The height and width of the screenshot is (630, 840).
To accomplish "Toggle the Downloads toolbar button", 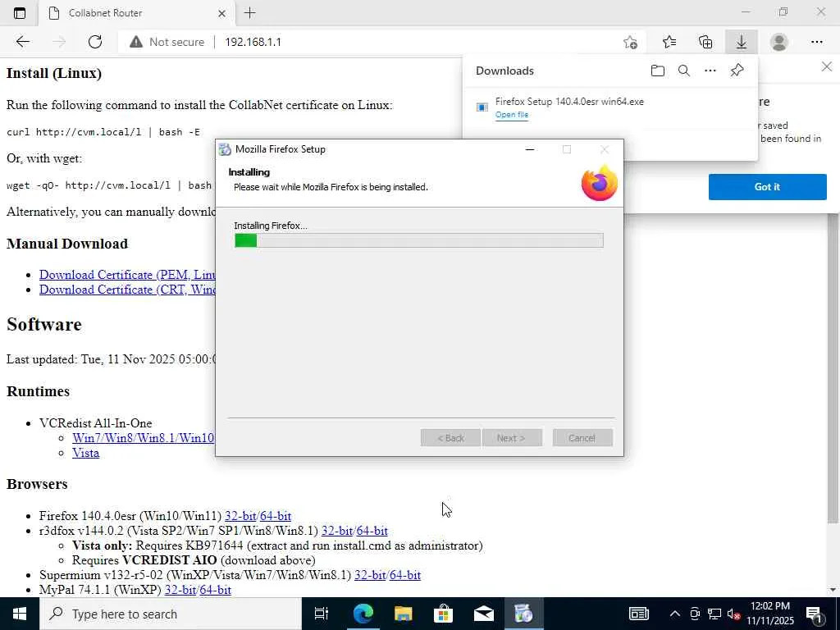I will pos(742,42).
